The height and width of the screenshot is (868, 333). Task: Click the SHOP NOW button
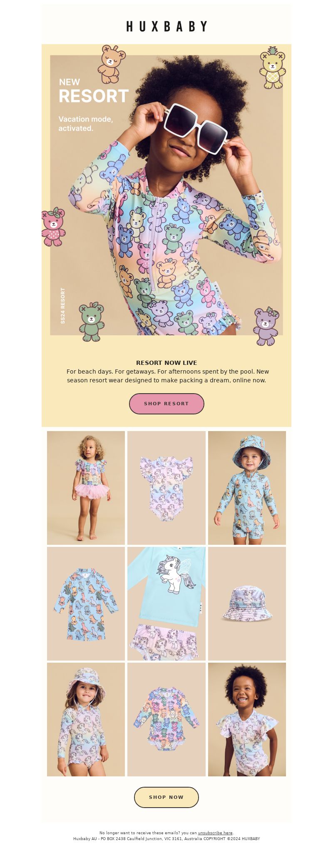[166, 797]
